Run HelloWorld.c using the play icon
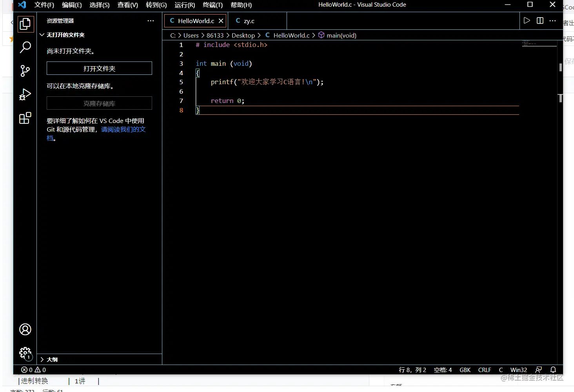 [527, 21]
